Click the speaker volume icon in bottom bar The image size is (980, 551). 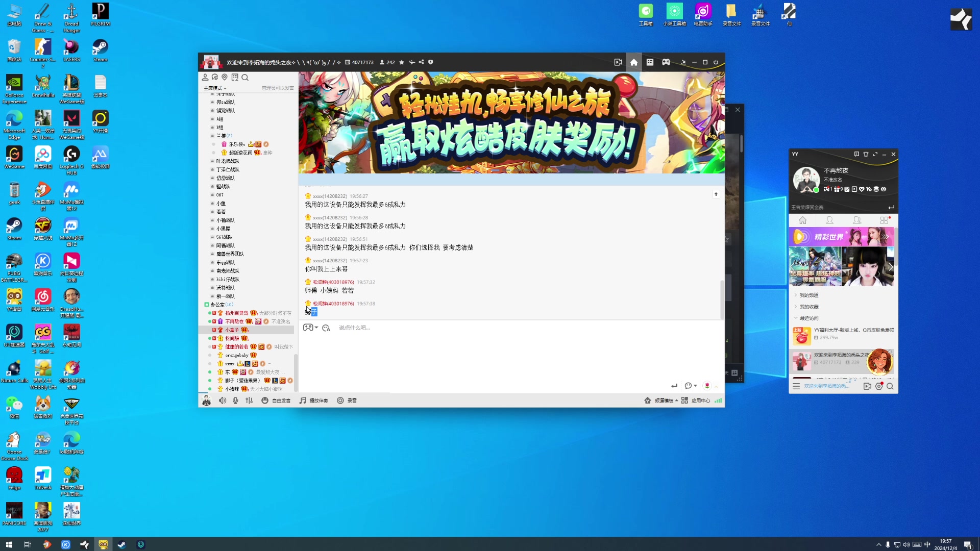223,400
